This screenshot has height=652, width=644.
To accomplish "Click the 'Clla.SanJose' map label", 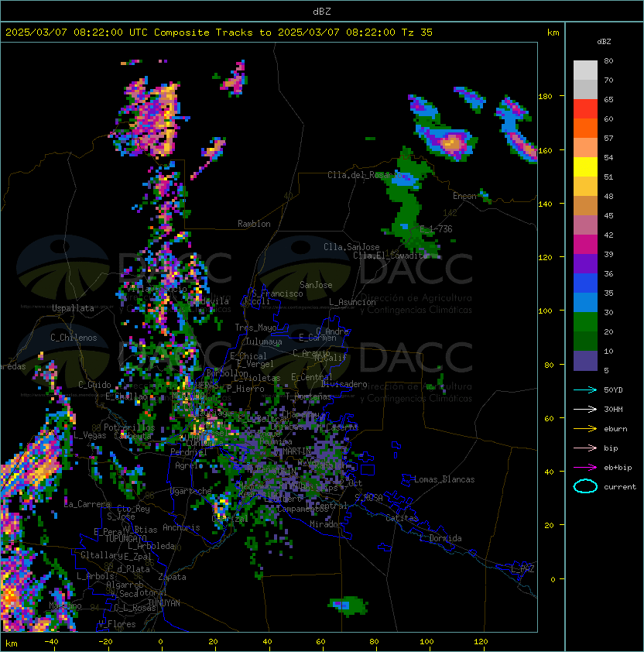I will [x=351, y=247].
